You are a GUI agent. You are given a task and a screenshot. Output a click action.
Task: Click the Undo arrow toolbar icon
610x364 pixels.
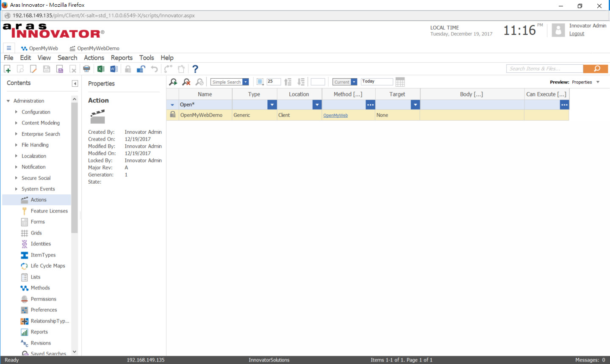click(x=155, y=69)
